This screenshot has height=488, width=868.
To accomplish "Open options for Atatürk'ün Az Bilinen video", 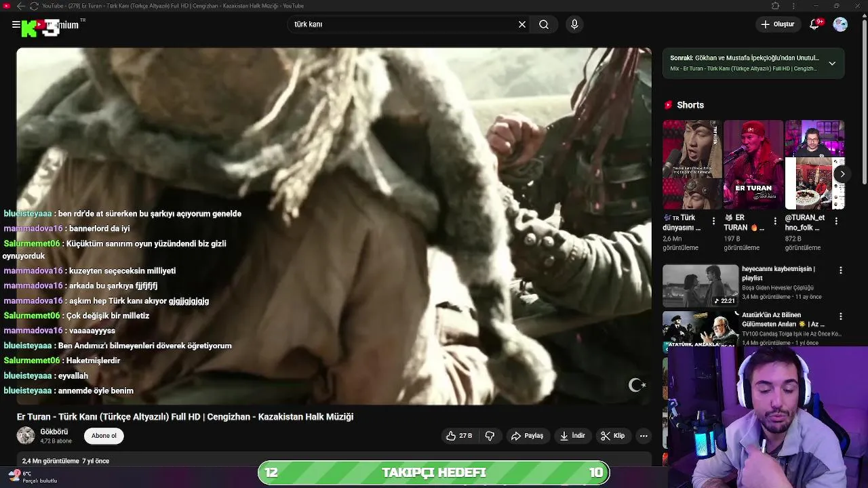I will pyautogui.click(x=841, y=316).
